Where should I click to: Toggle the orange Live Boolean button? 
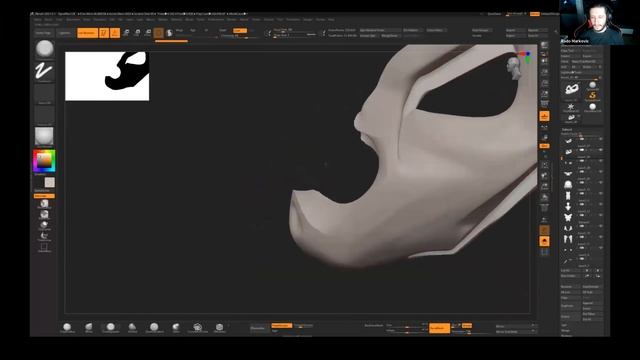point(87,33)
